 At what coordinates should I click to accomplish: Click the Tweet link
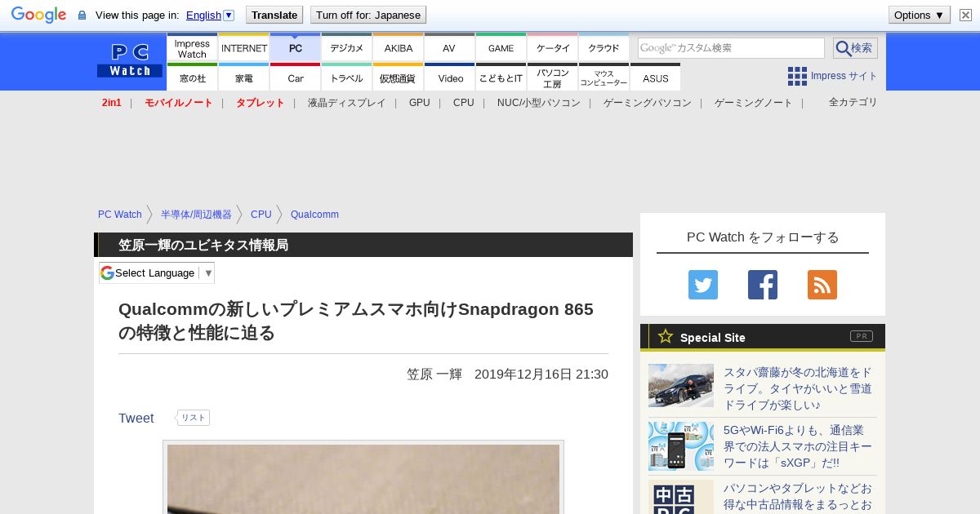(136, 418)
